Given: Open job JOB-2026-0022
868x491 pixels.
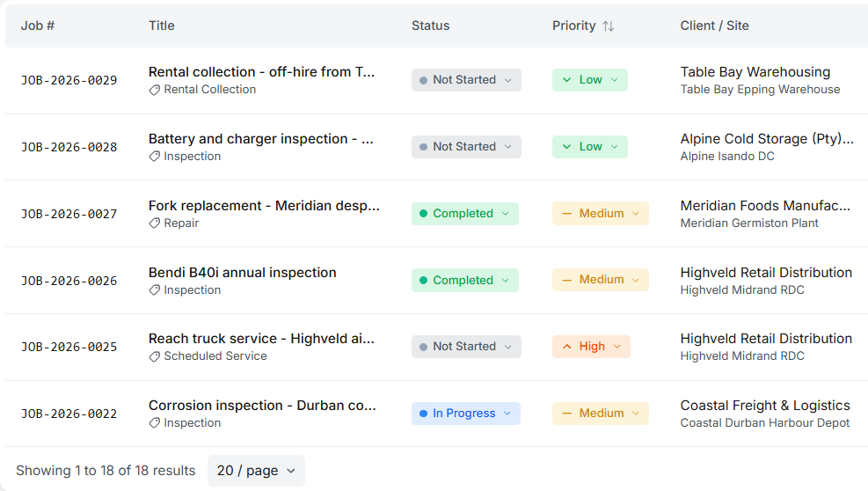Looking at the screenshot, I should coord(69,414).
